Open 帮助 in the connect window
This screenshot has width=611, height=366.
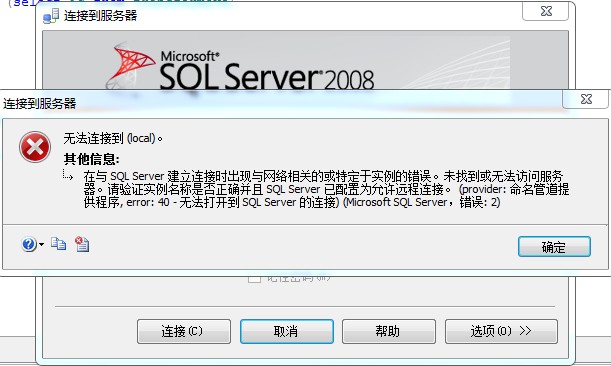388,331
